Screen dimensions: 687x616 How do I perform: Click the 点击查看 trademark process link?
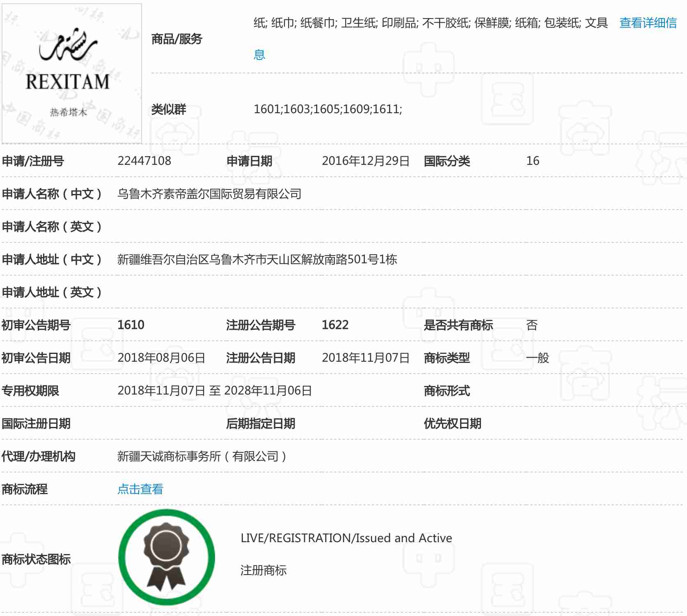tap(140, 489)
